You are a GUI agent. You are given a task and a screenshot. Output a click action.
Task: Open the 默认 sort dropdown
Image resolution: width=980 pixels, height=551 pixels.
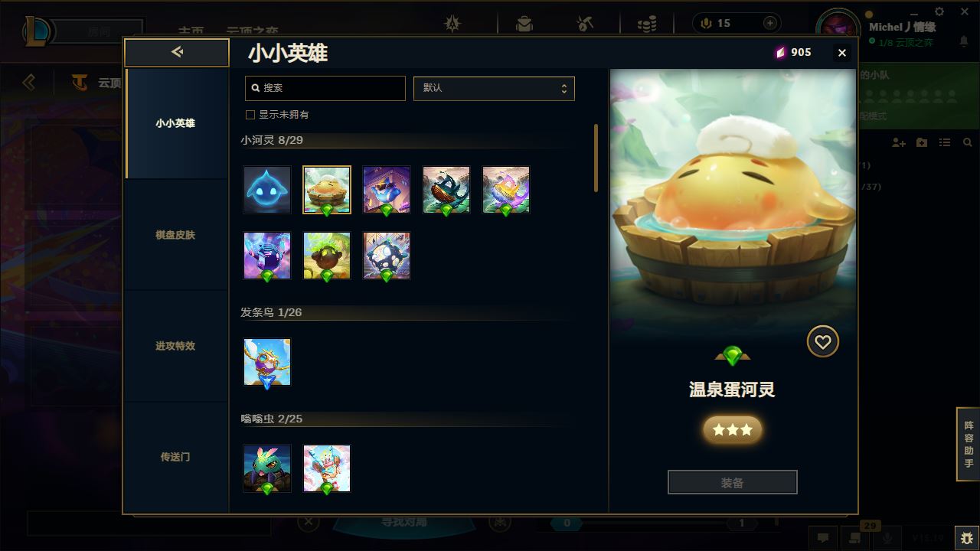click(494, 88)
